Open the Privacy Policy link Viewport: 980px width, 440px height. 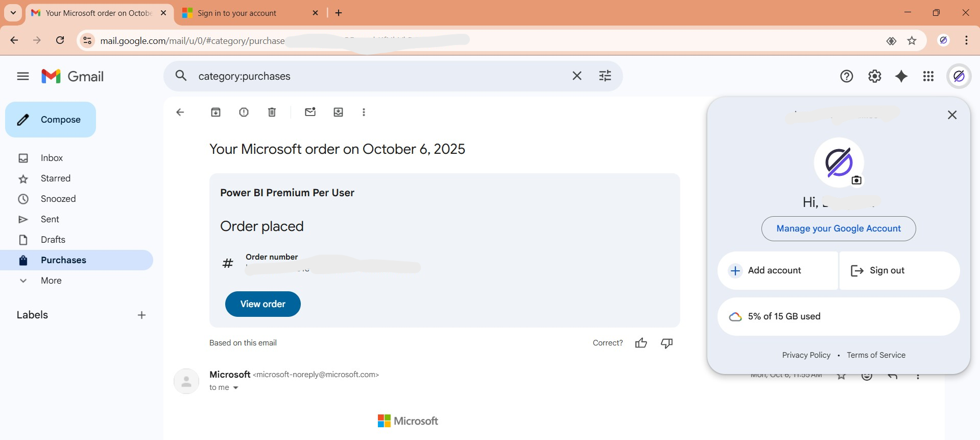click(x=806, y=355)
